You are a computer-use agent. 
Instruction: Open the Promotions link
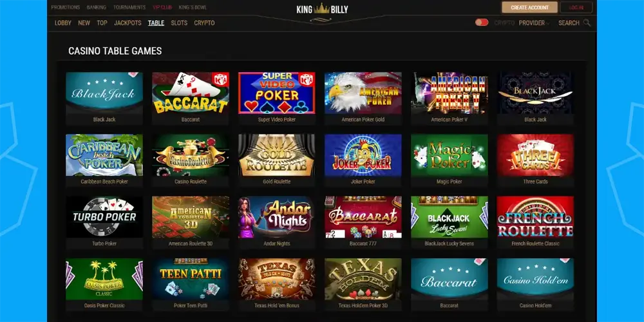[x=66, y=7]
